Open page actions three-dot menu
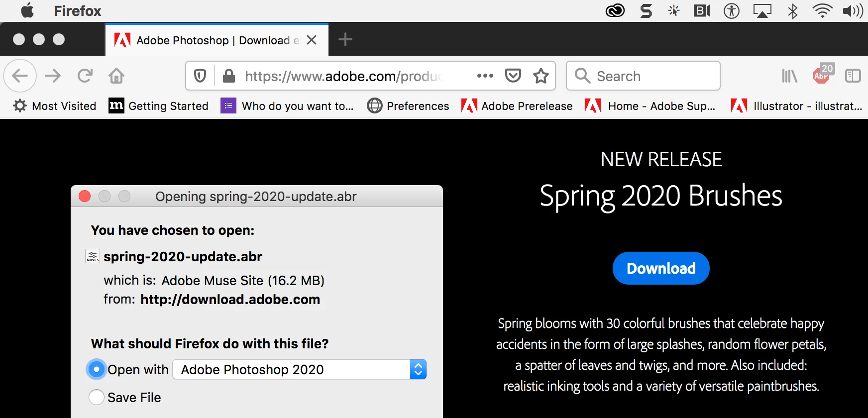 click(x=485, y=76)
